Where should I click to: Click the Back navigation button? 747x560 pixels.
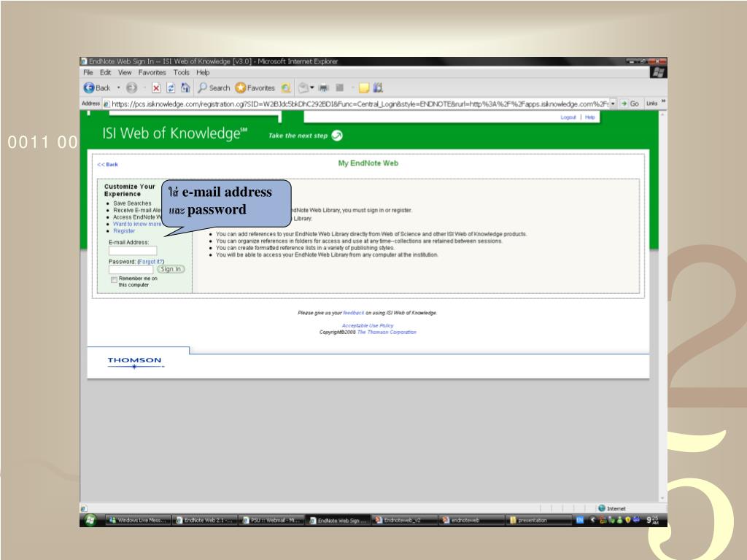[97, 88]
